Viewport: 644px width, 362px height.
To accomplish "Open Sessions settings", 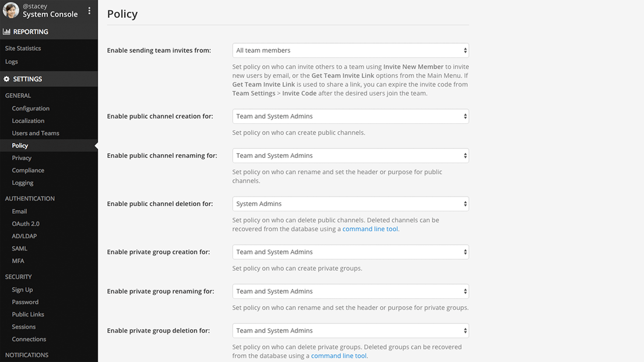I will [x=23, y=327].
